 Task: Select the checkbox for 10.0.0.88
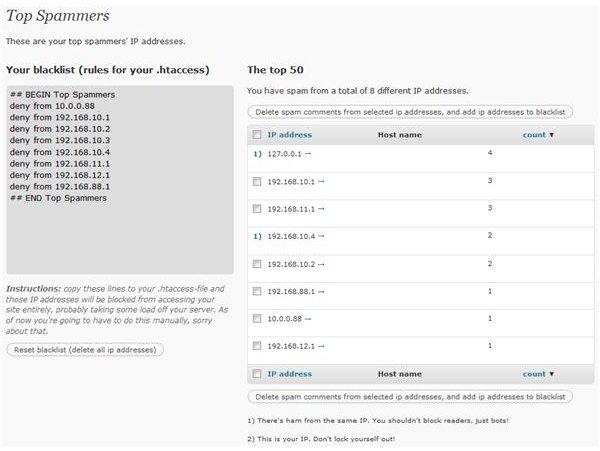[x=257, y=319]
